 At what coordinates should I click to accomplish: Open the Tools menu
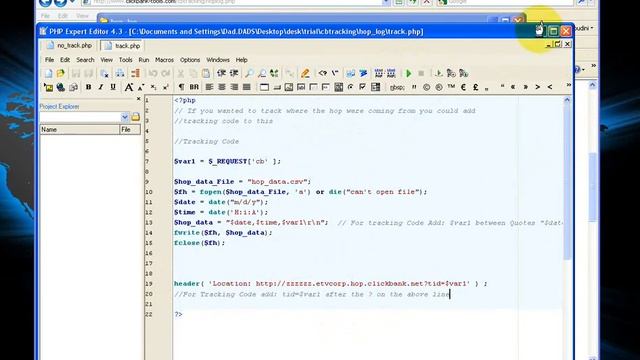[125, 60]
